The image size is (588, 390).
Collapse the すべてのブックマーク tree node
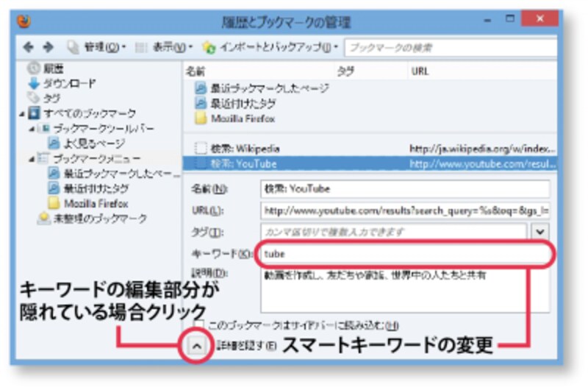(23, 113)
